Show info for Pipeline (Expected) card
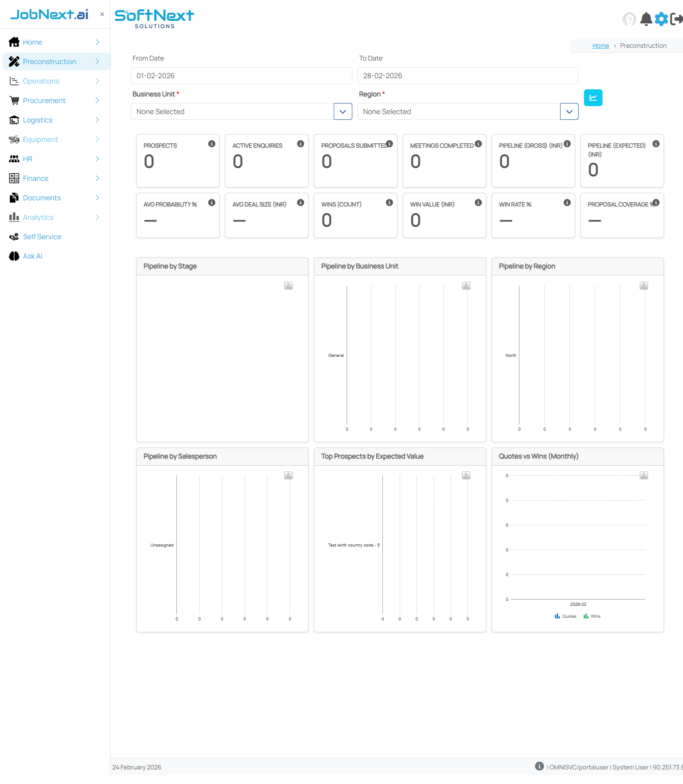This screenshot has height=784, width=683. point(656,144)
